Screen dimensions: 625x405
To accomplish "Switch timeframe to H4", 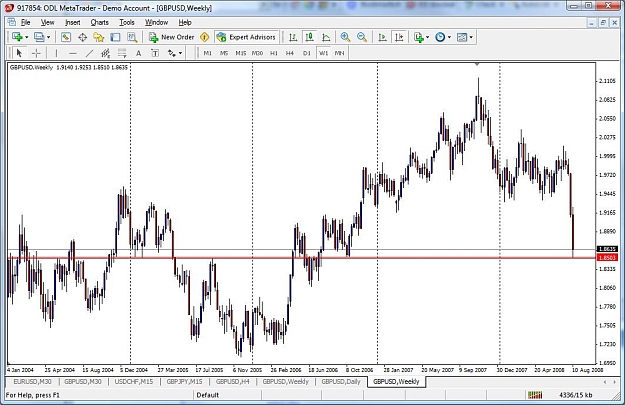I will [290, 53].
